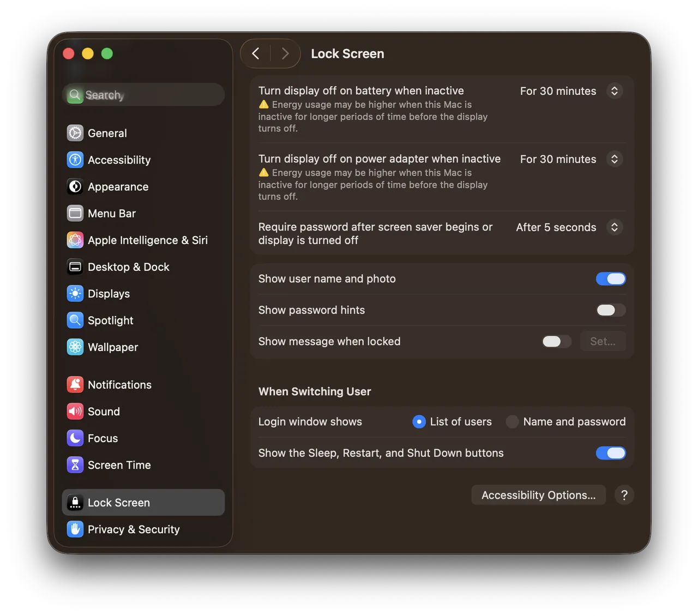Switch to Appearance settings
Image resolution: width=698 pixels, height=616 pixels.
click(x=143, y=186)
